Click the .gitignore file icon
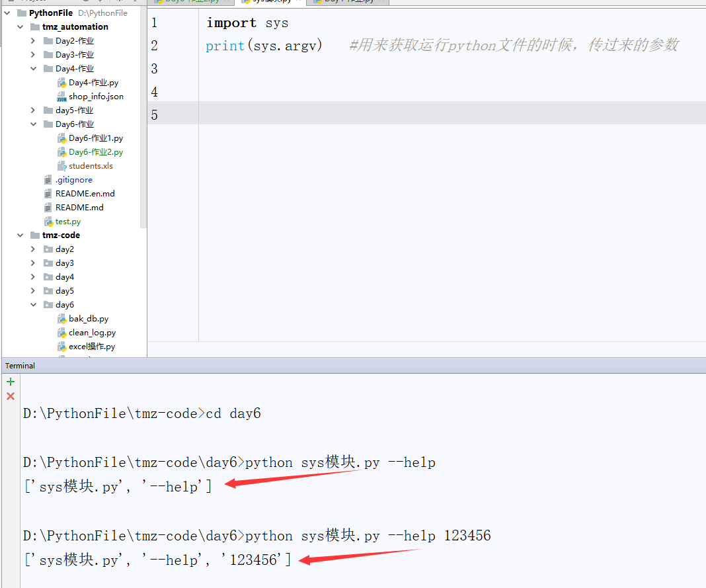This screenshot has height=588, width=706. 48,180
